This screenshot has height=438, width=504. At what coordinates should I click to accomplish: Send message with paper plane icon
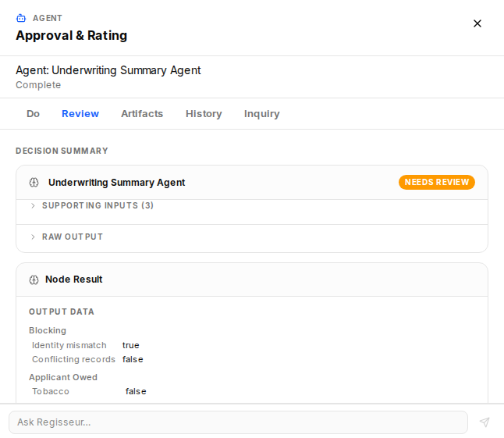484,422
